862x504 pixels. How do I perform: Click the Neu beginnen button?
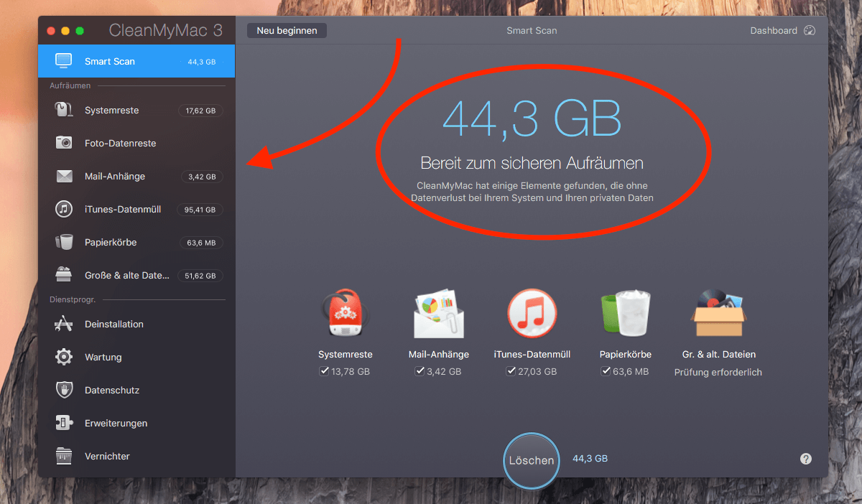287,31
